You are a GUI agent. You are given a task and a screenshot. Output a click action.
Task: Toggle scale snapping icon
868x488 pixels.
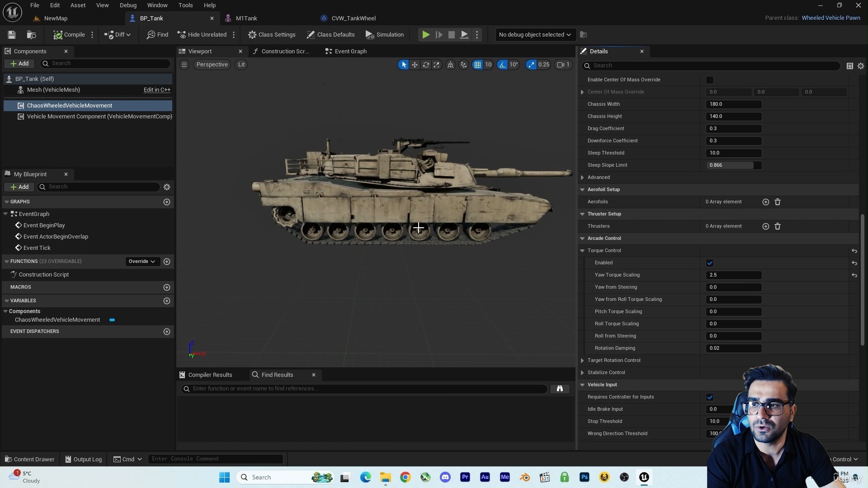pos(531,65)
